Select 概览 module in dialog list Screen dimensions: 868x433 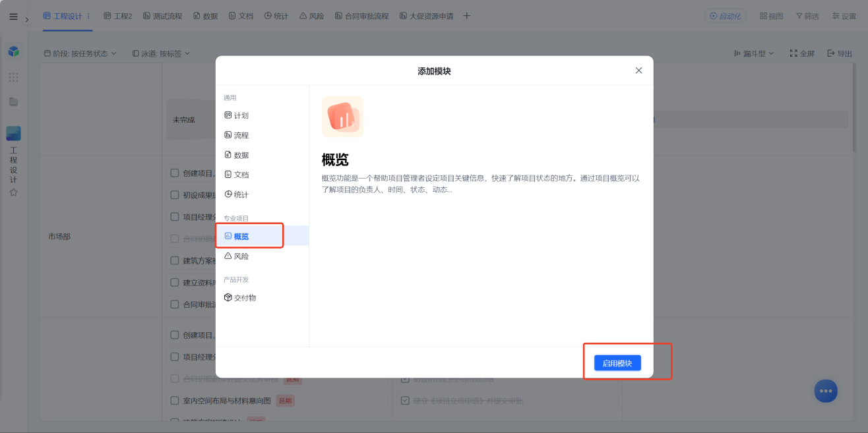click(x=263, y=236)
